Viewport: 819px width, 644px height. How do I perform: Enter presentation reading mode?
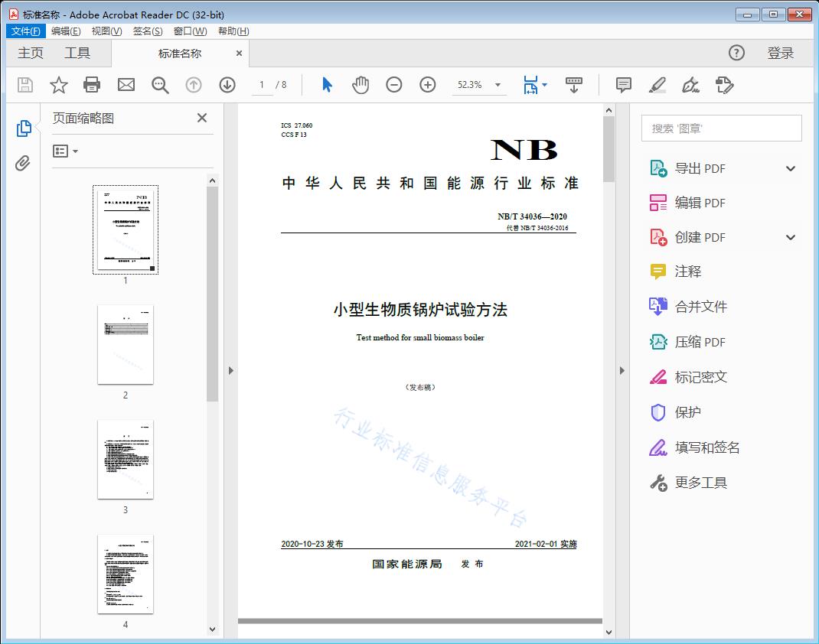tap(574, 85)
